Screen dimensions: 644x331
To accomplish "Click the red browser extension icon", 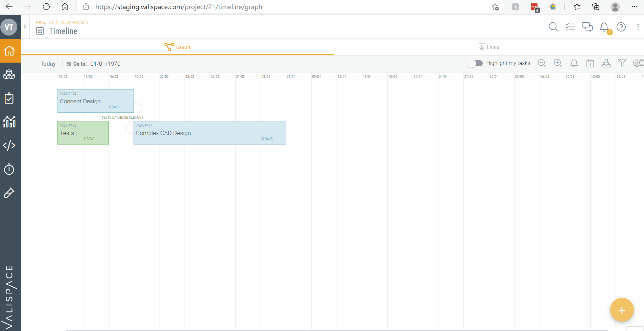I will point(534,7).
